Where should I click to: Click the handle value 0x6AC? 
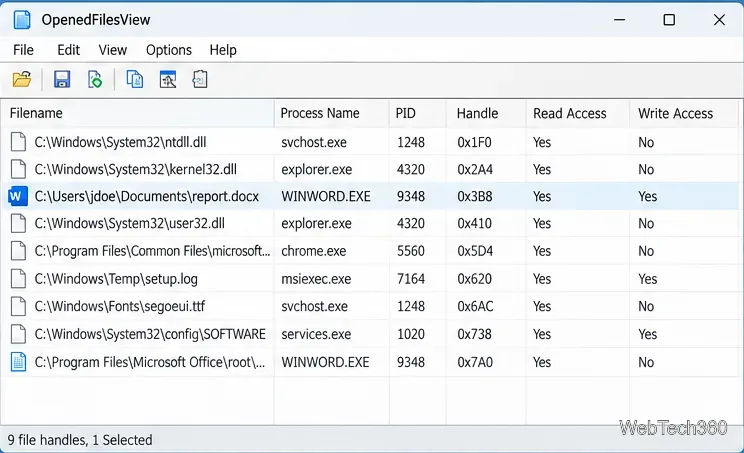[x=475, y=306]
